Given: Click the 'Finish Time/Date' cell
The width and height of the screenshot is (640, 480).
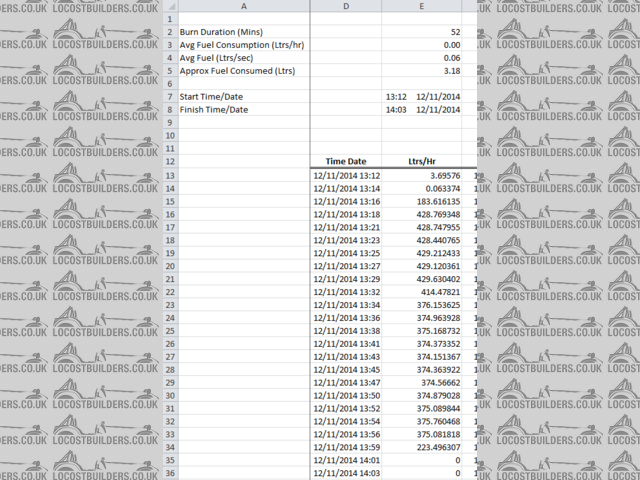Looking at the screenshot, I should click(x=244, y=109).
